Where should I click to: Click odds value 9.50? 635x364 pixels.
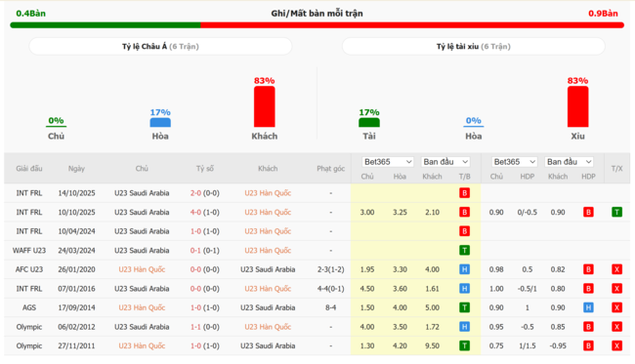coord(432,345)
